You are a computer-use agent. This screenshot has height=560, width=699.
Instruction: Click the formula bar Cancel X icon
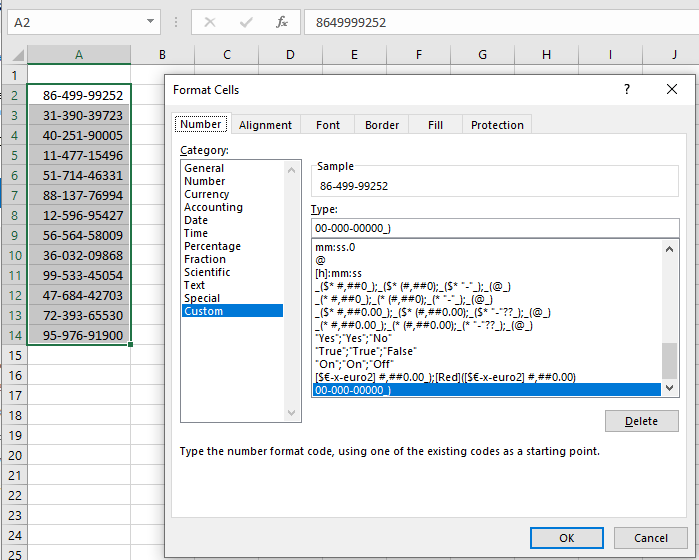coord(210,22)
